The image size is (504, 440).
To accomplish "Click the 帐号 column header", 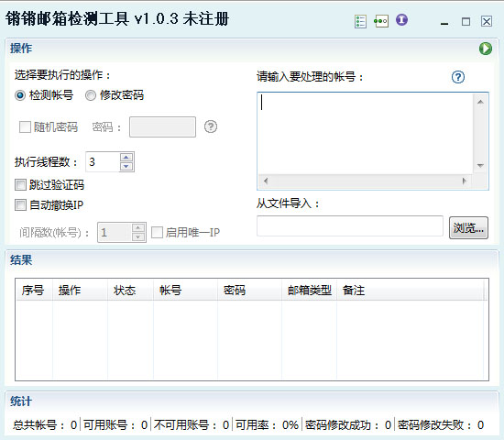I will click(x=185, y=290).
